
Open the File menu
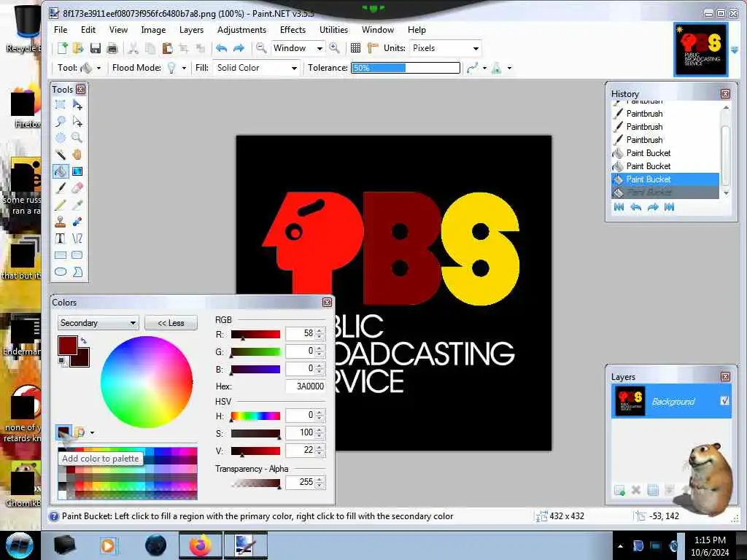tap(61, 29)
